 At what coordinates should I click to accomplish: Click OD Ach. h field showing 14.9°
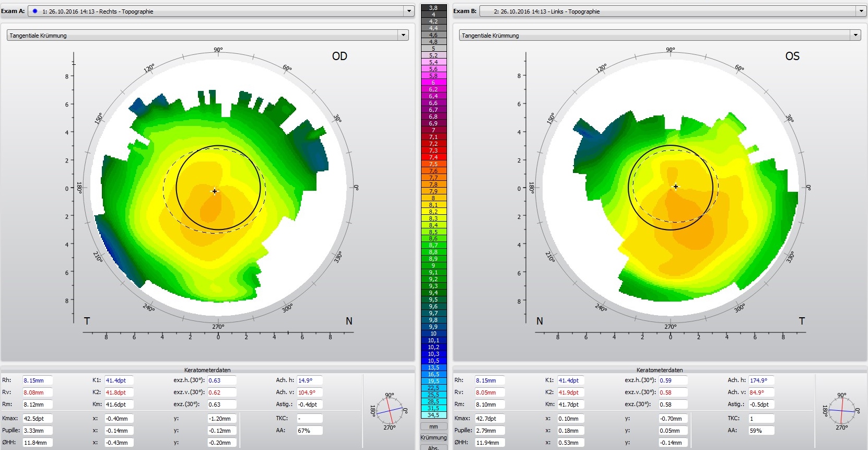[x=310, y=380]
